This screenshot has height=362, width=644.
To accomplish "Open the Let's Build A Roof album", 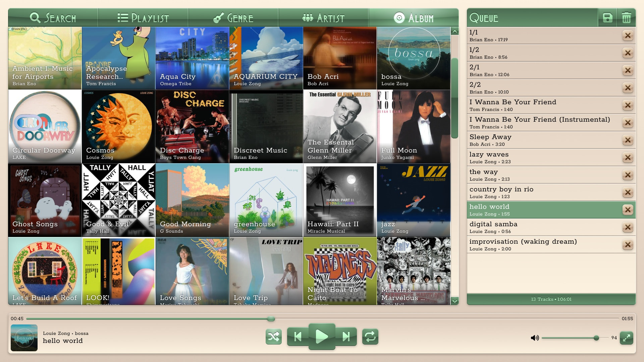I will 45,271.
